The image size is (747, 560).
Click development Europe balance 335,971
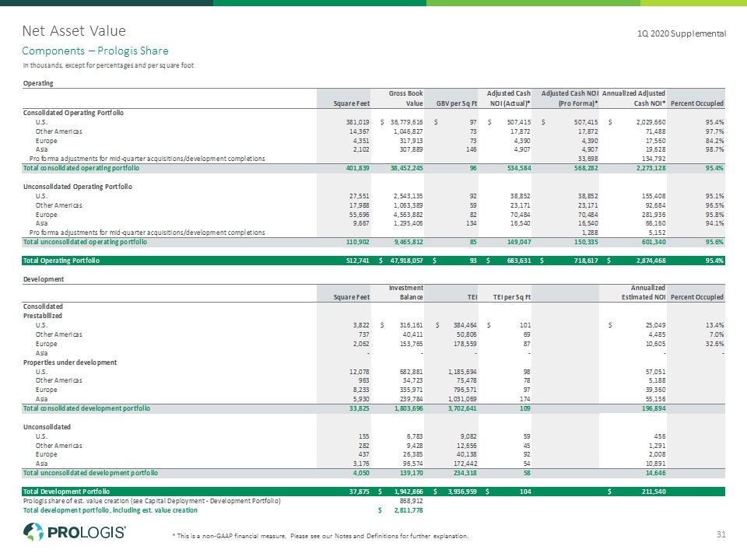[411, 390]
